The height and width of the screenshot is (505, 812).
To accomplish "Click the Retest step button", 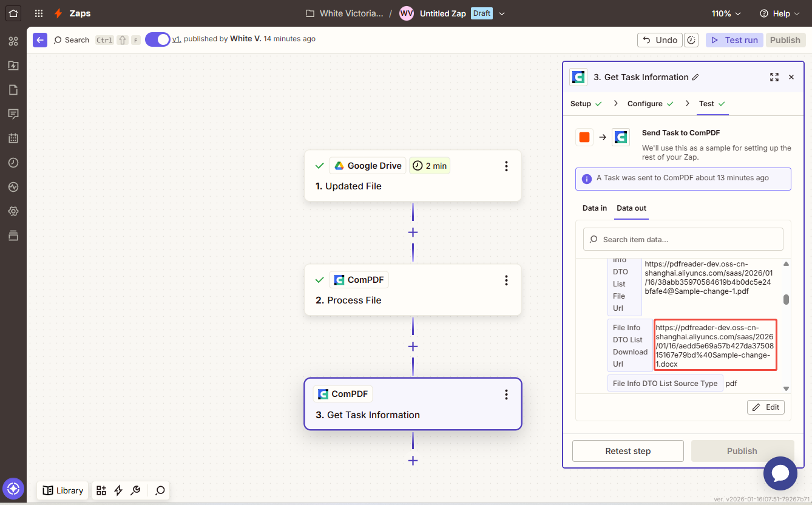I will pos(628,451).
